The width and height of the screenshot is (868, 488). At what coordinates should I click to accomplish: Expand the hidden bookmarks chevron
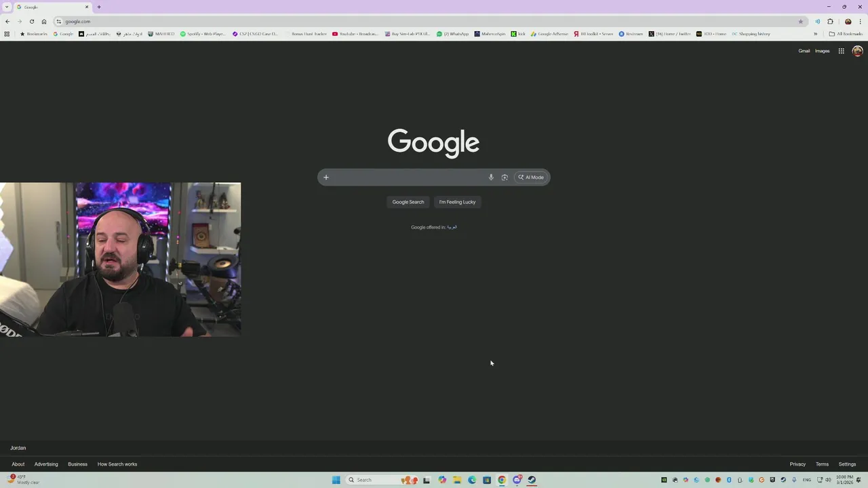pos(816,33)
